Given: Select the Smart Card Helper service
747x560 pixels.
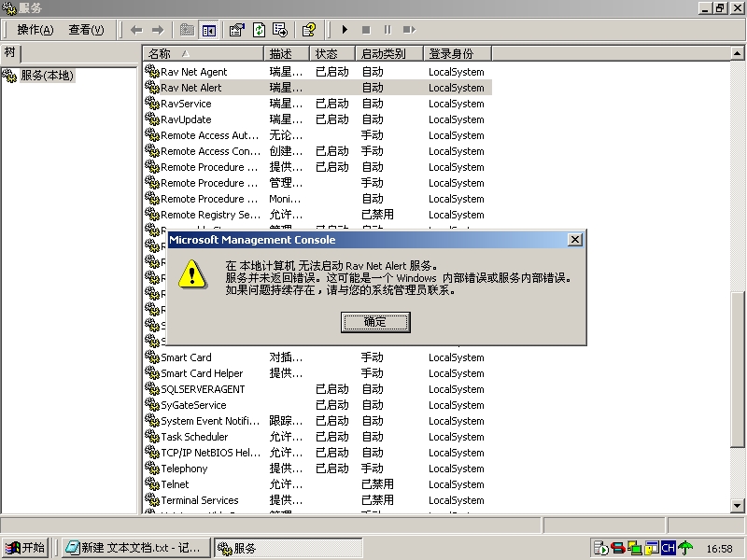Looking at the screenshot, I should pyautogui.click(x=202, y=373).
